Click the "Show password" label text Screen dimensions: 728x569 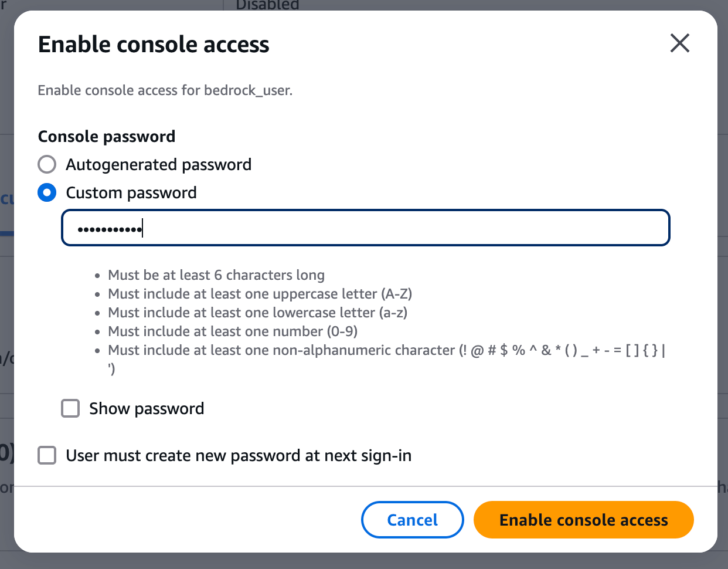coord(147,408)
